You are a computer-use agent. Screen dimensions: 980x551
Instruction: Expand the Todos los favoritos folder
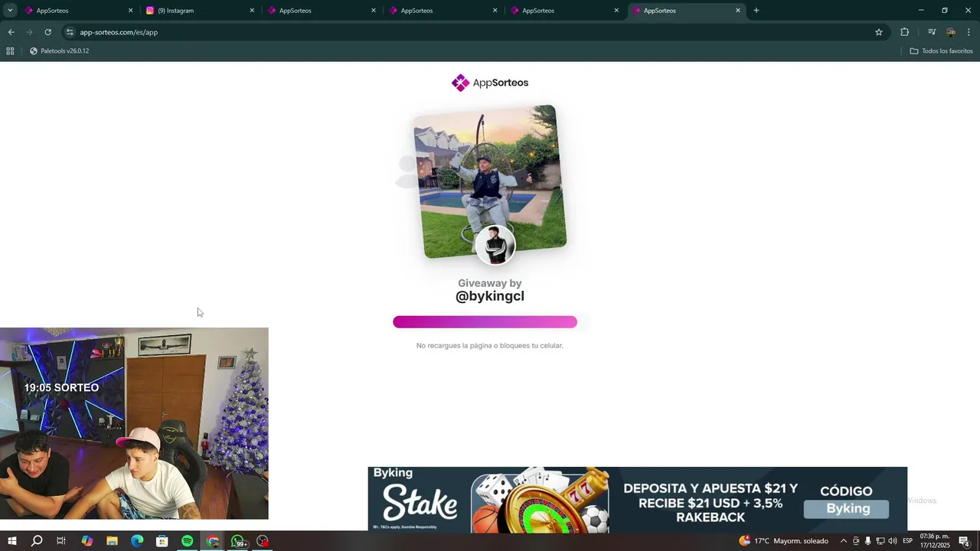(x=941, y=51)
